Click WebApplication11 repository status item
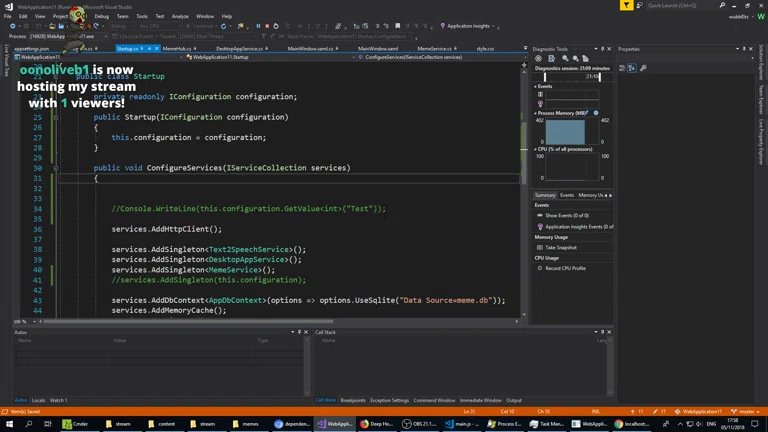This screenshot has height=432, width=768. (x=697, y=411)
